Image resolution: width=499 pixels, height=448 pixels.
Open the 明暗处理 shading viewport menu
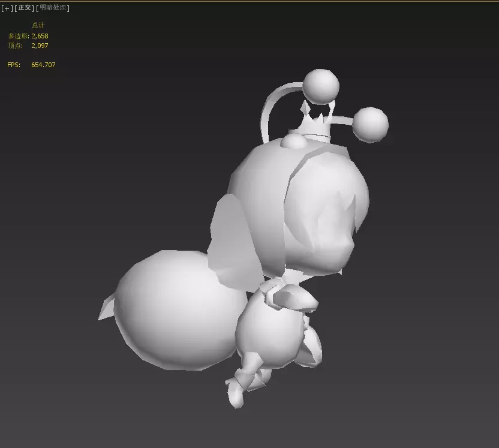tap(53, 8)
